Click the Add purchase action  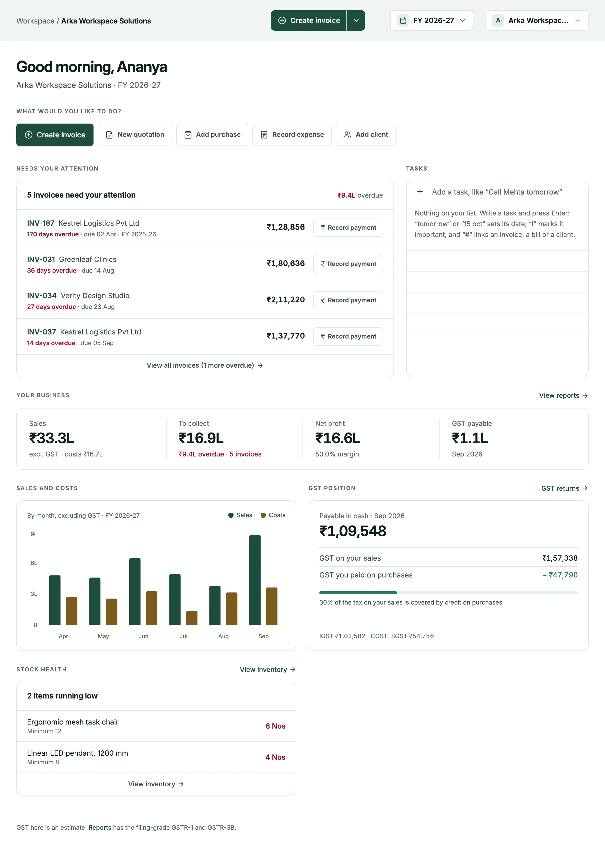212,135
